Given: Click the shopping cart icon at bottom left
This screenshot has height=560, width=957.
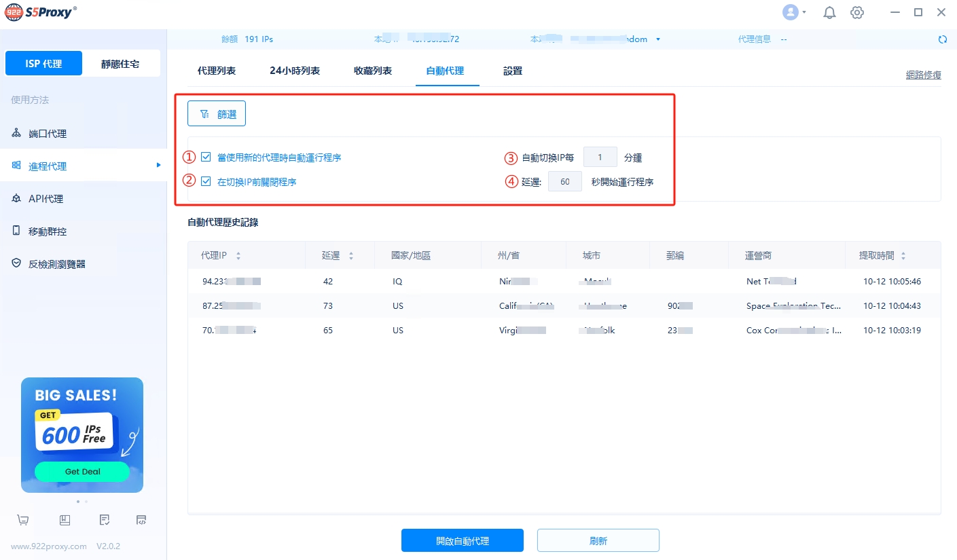Looking at the screenshot, I should tap(23, 520).
